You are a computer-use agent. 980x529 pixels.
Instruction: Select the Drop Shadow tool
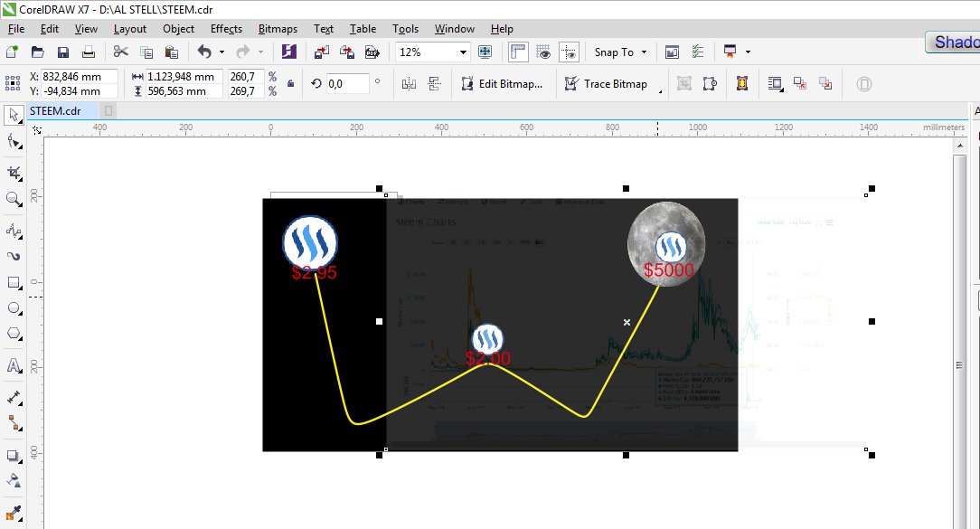click(x=14, y=456)
